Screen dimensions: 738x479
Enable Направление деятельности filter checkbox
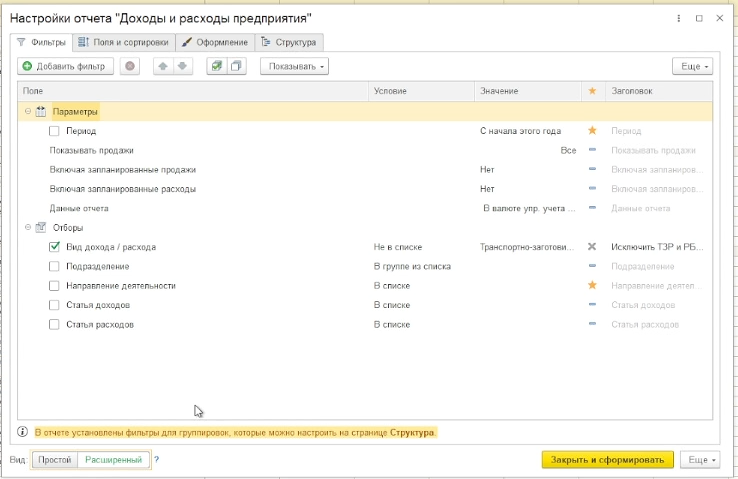pyautogui.click(x=54, y=286)
